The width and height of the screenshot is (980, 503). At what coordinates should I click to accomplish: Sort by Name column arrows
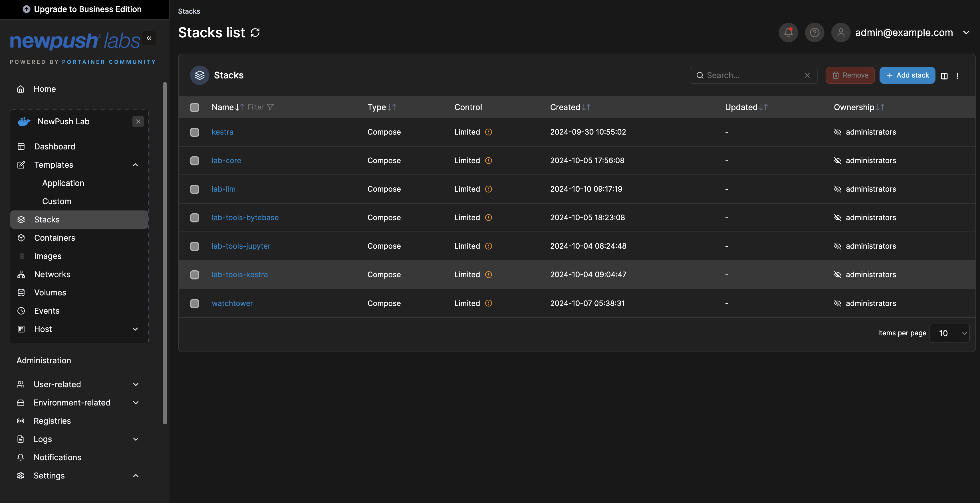pyautogui.click(x=240, y=107)
